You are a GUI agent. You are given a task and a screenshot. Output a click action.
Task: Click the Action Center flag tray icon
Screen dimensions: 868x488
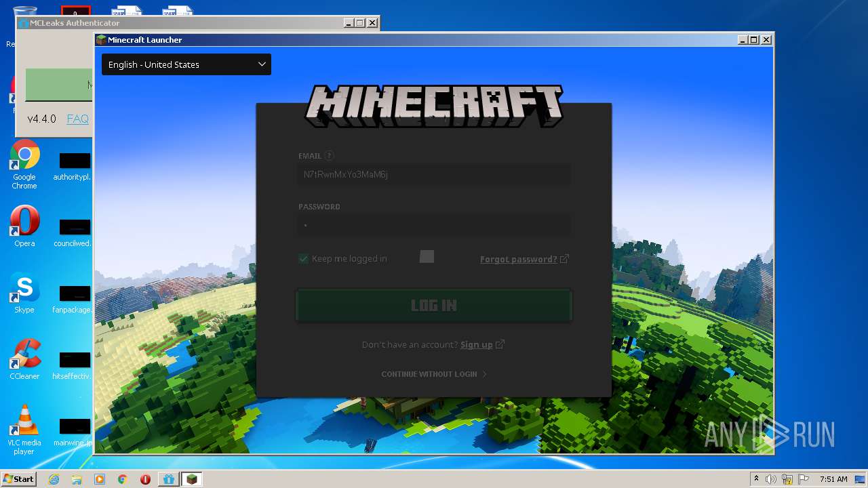pyautogui.click(x=804, y=479)
